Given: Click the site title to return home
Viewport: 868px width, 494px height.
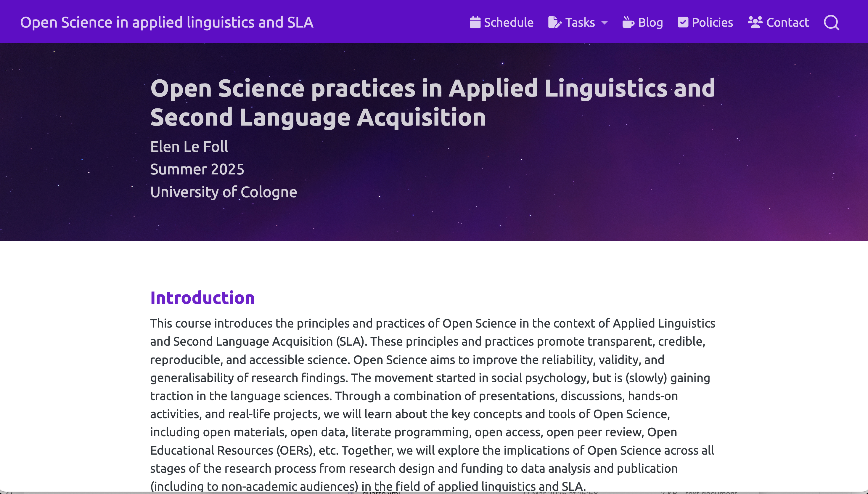Looking at the screenshot, I should [167, 22].
